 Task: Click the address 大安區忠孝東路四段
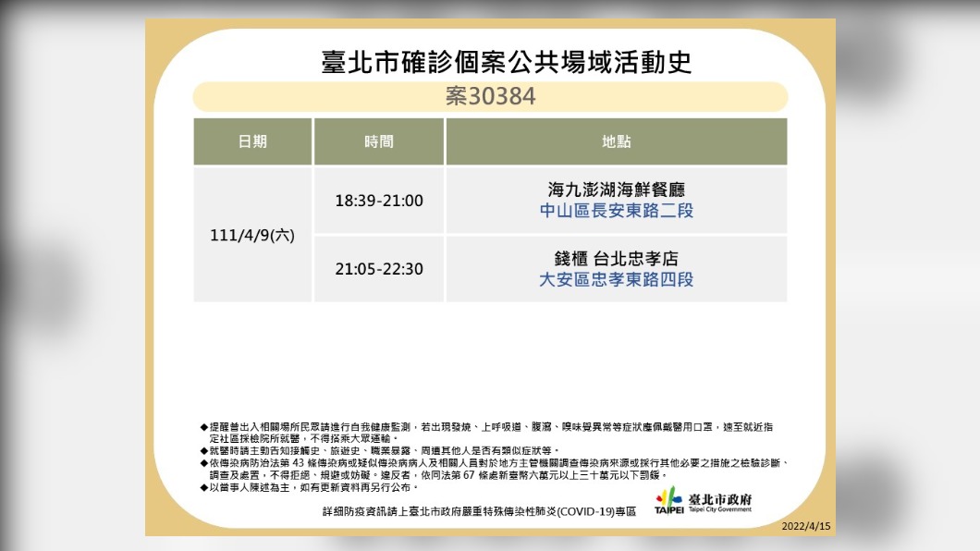[x=617, y=279]
